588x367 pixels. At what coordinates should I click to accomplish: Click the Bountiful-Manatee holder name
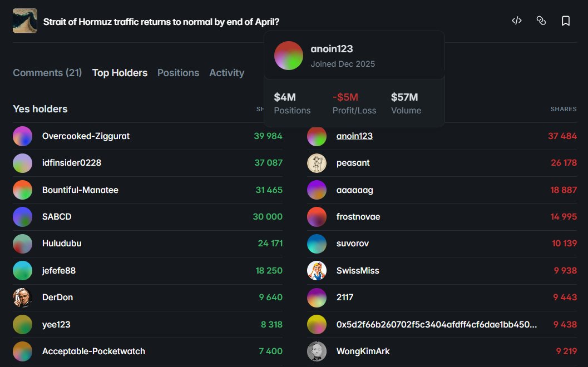[x=80, y=190]
